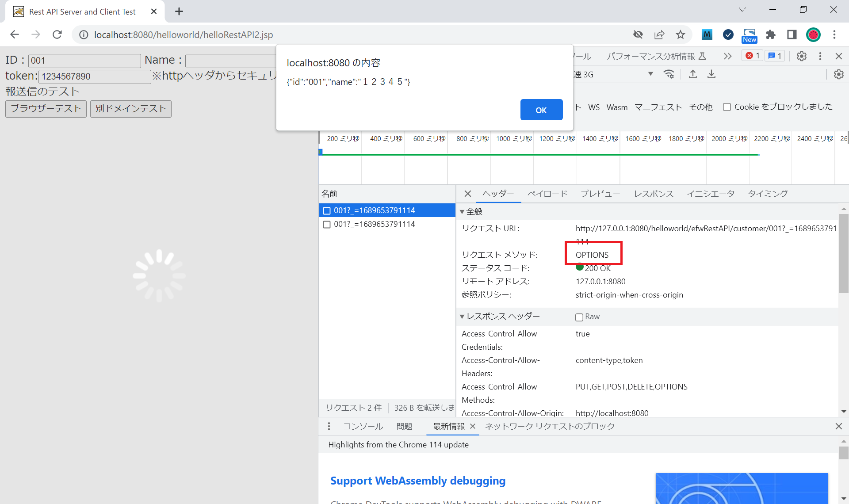Click OK in the alert dialog
This screenshot has height=504, width=849.
click(541, 110)
